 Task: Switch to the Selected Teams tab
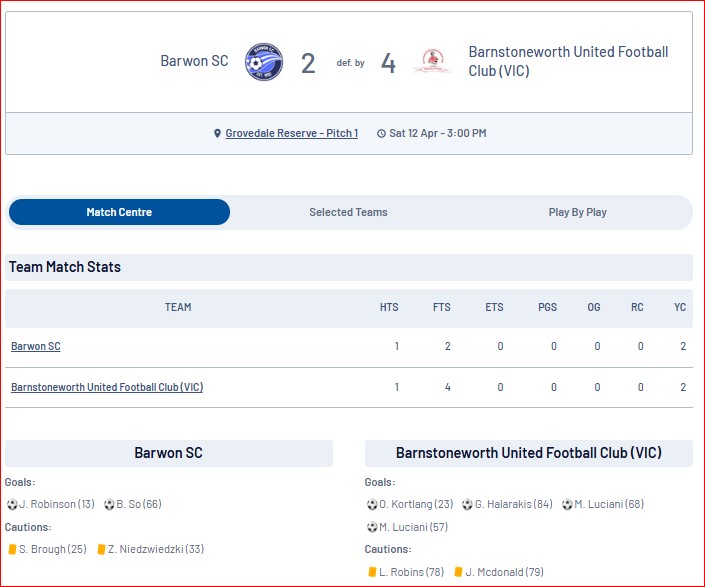point(348,212)
